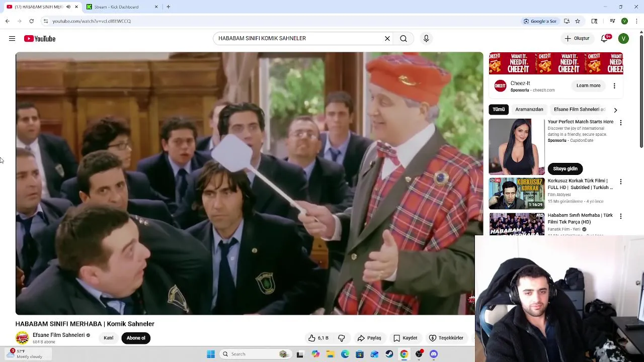The width and height of the screenshot is (644, 362).
Task: Open the browser side panel icon
Action: (x=594, y=21)
